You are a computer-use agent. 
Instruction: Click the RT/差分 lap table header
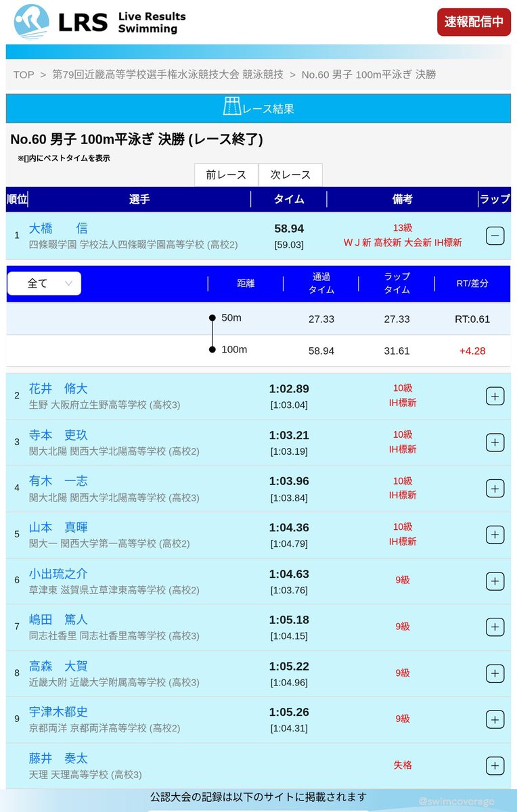472,284
